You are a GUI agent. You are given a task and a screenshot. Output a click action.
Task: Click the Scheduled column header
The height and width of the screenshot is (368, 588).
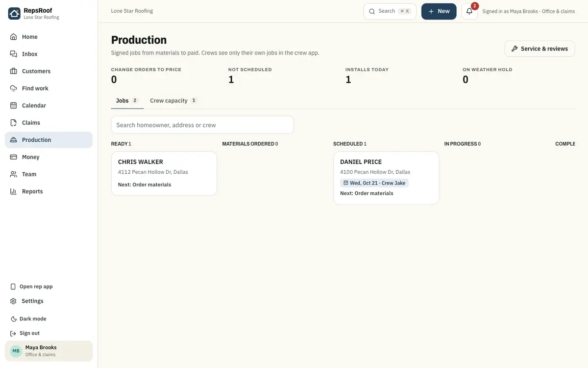[350, 144]
